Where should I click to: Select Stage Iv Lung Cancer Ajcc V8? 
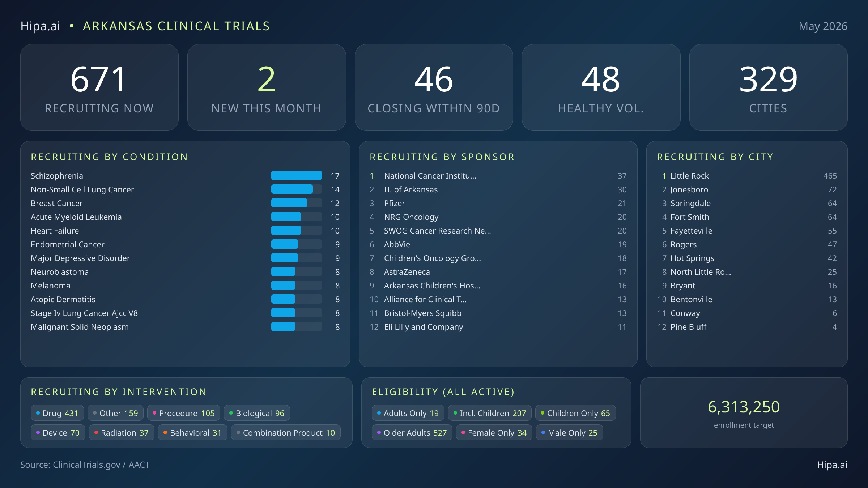pos(84,313)
